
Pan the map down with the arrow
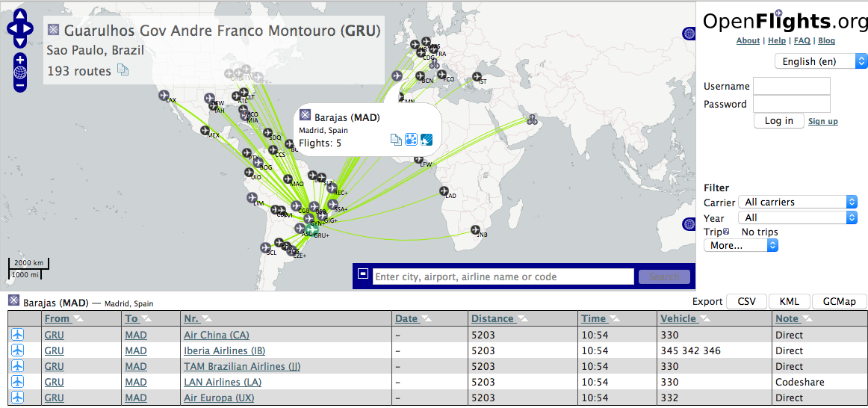[x=19, y=41]
